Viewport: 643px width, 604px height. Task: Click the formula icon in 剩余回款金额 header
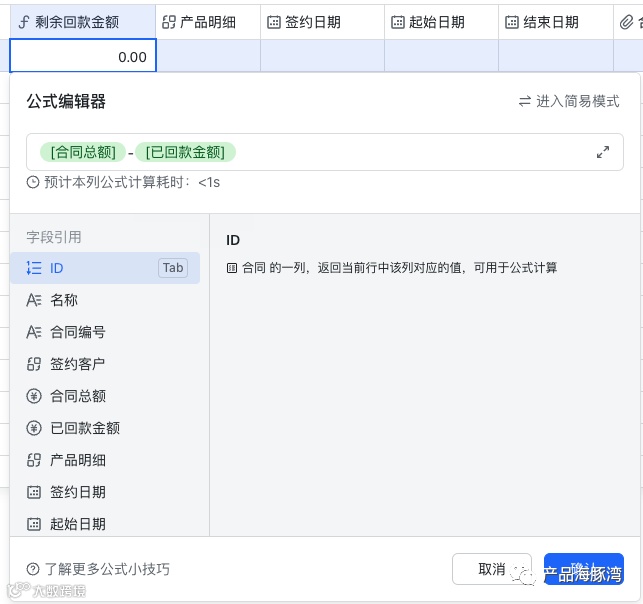[x=24, y=22]
